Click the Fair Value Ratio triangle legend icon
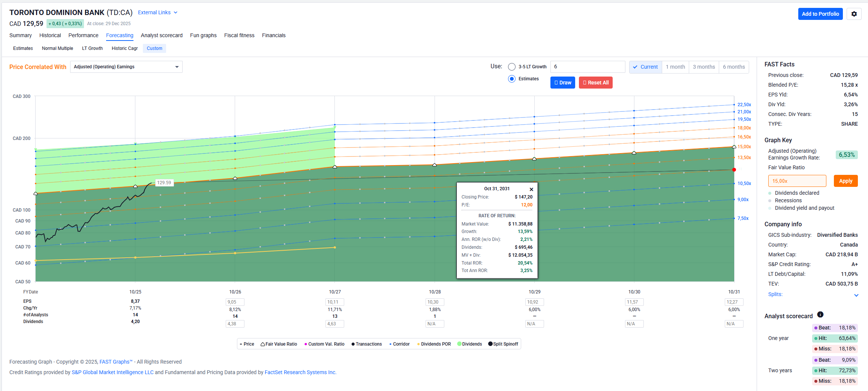 pyautogui.click(x=263, y=344)
